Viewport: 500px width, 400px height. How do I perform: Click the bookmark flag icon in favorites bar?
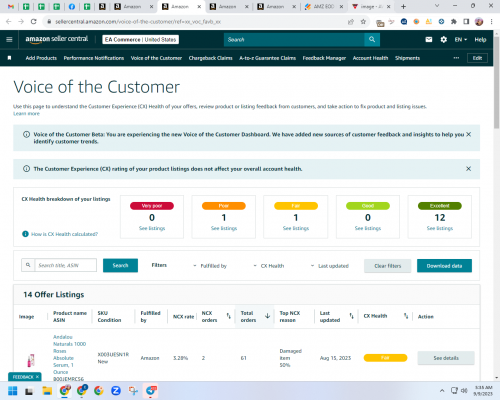(x=9, y=58)
